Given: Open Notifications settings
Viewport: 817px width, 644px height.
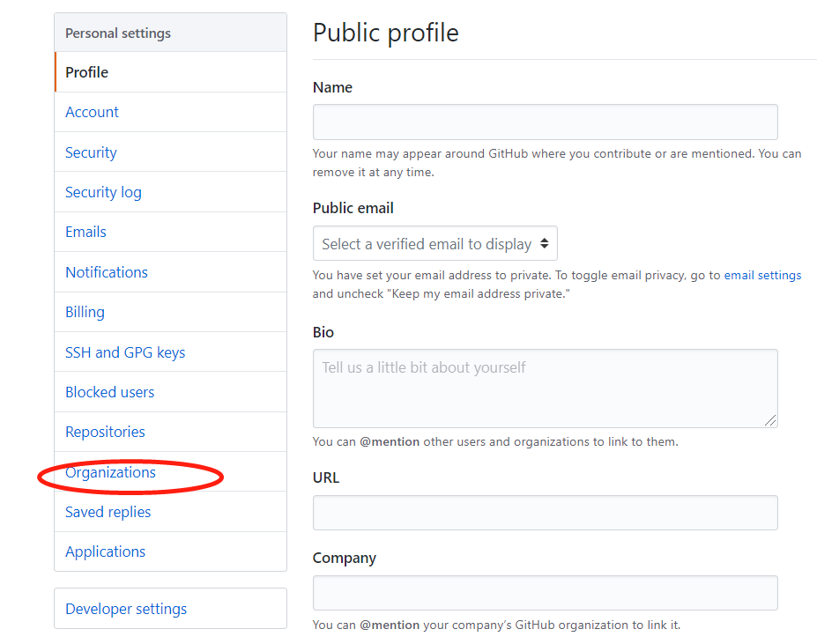Looking at the screenshot, I should coord(106,271).
